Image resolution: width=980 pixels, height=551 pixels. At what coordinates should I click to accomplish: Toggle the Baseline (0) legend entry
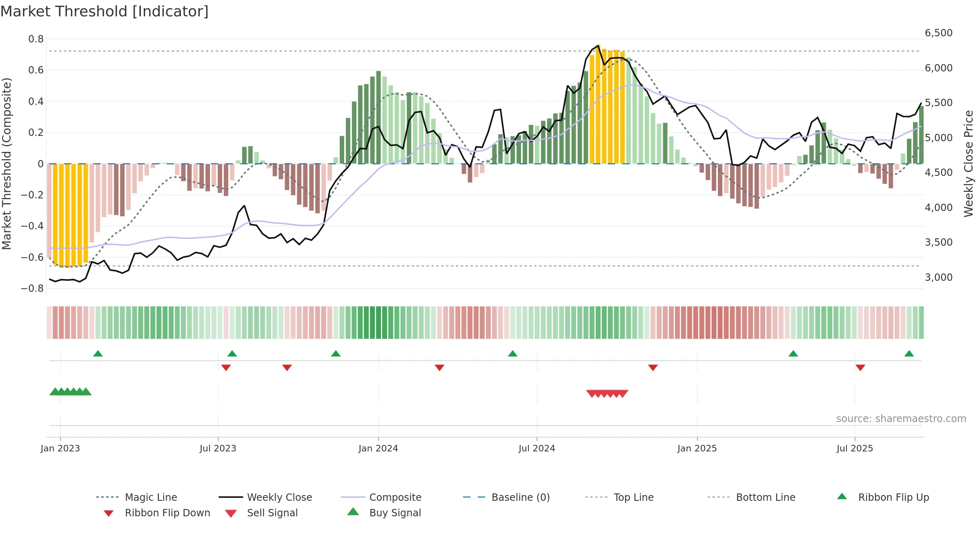point(506,497)
